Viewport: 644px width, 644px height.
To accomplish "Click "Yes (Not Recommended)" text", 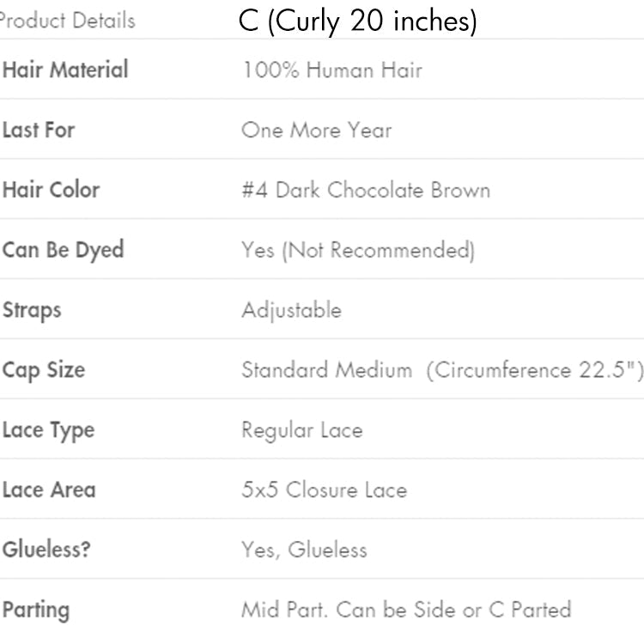I will click(357, 250).
